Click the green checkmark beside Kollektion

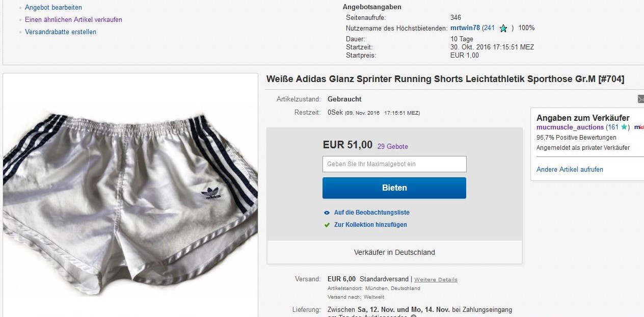[x=327, y=225]
